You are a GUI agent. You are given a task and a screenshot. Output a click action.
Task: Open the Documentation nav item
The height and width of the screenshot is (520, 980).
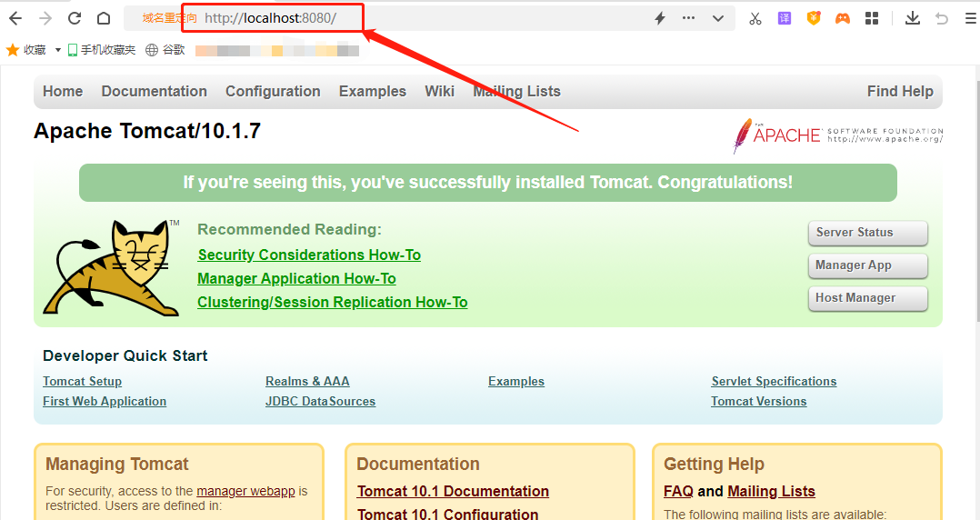tap(154, 91)
